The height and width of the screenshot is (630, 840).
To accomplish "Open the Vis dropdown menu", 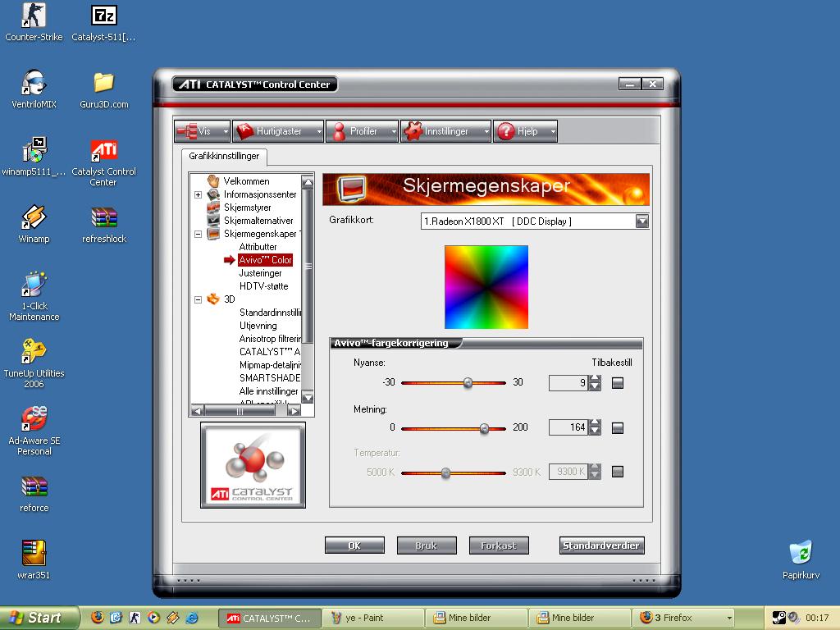I will (203, 131).
